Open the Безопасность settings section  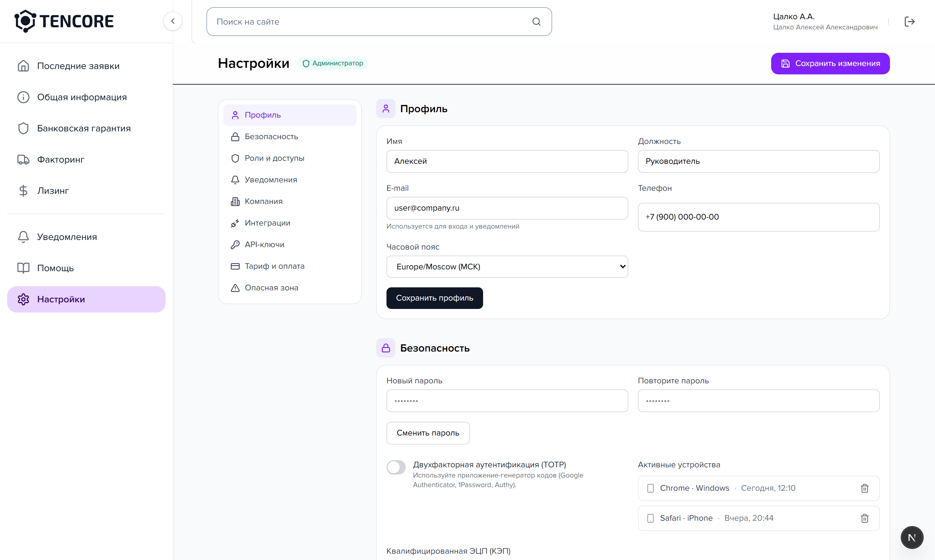tap(271, 136)
